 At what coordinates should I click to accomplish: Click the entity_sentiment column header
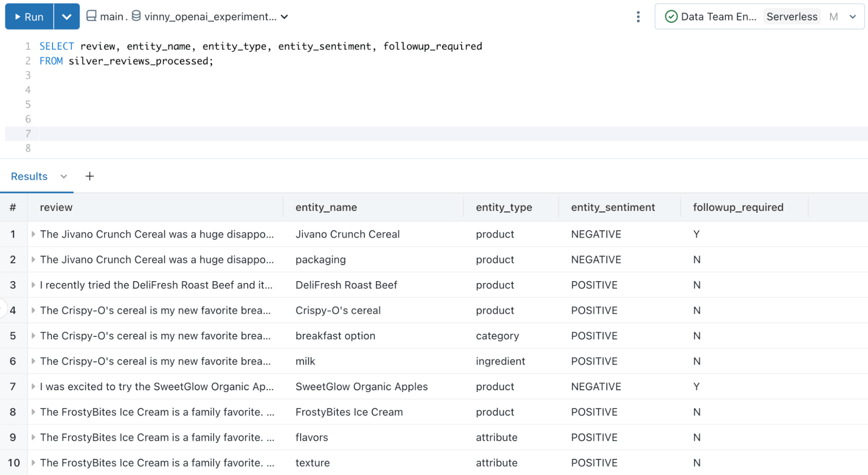pos(613,207)
